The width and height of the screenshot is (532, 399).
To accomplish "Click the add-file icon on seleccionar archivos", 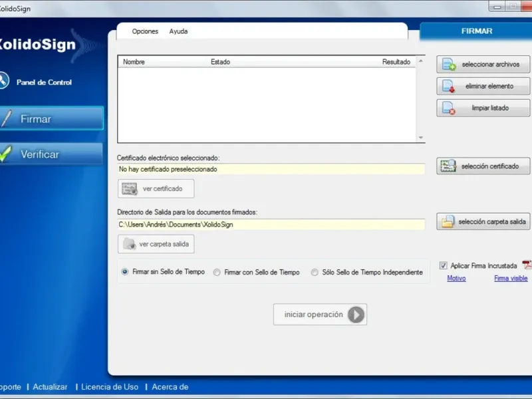I will coord(449,64).
